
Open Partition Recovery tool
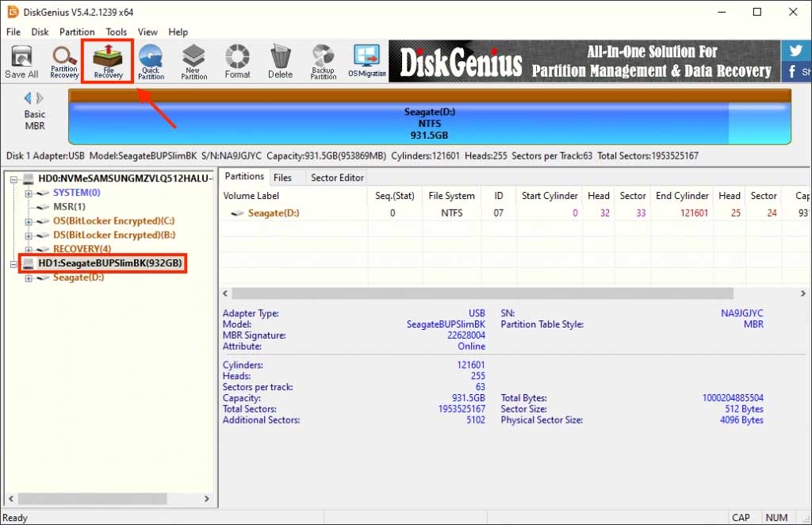tap(64, 62)
